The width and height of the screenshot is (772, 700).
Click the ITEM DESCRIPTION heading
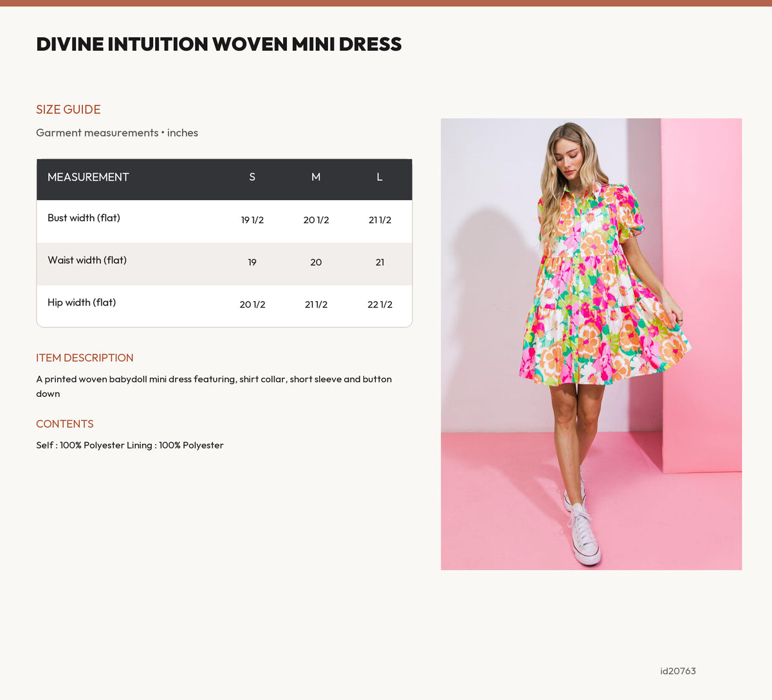[85, 358]
